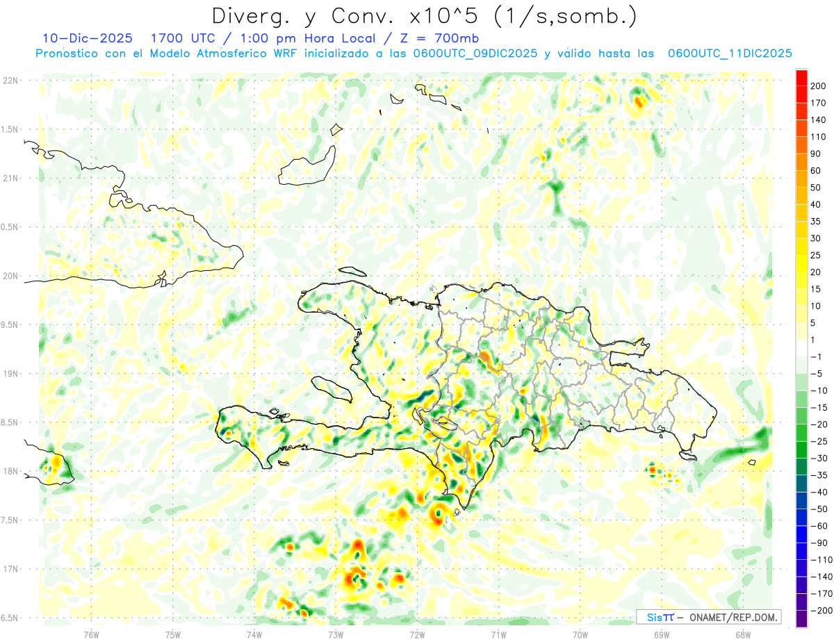The width and height of the screenshot is (834, 644).
Task: Click the 1.5N latitude axis label
Action: pos(10,129)
